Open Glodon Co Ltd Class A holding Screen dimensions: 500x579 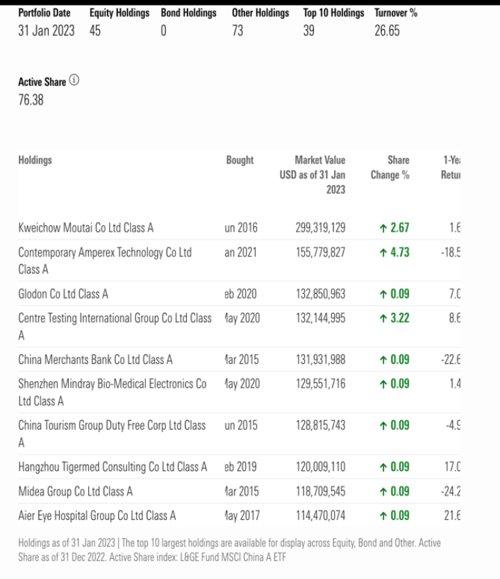point(63,294)
